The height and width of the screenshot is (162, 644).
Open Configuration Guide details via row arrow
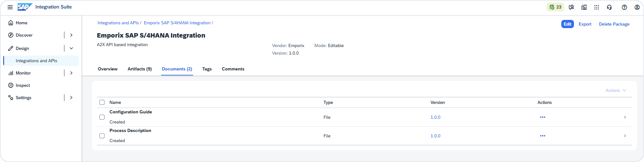pos(625,117)
